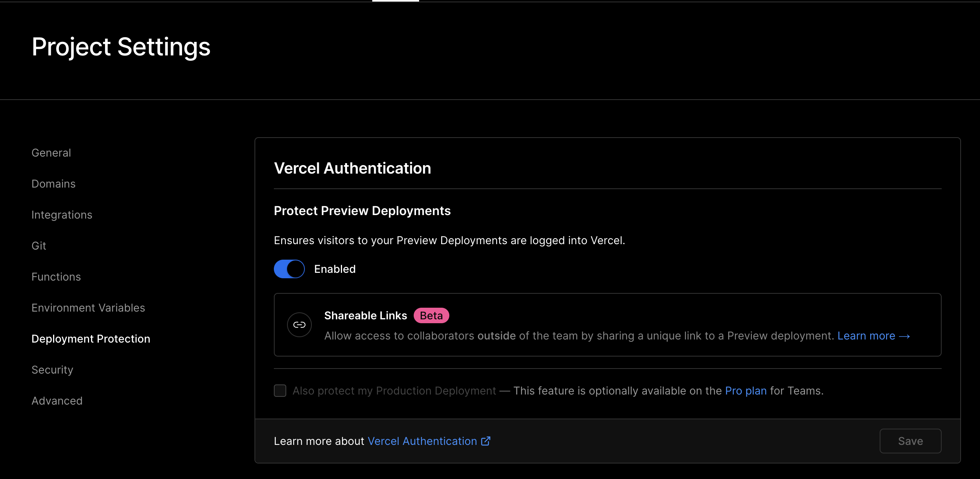Click the Shareable Links chain icon
980x479 pixels.
[x=299, y=325]
